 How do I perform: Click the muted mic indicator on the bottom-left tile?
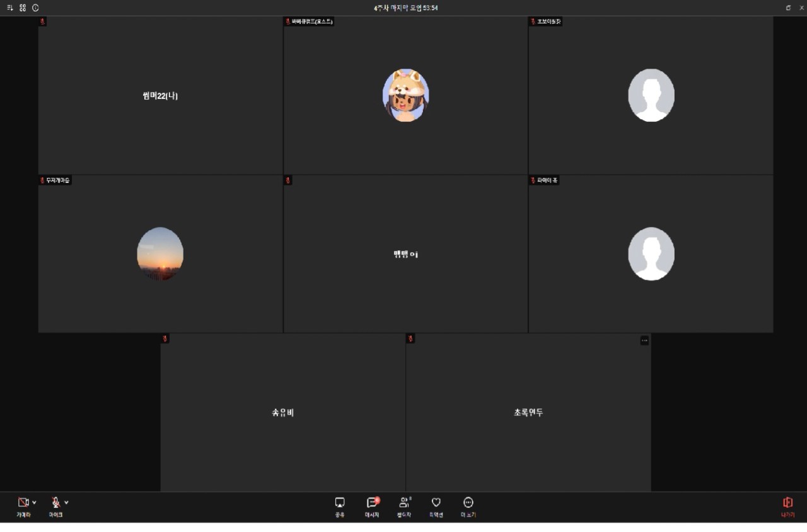click(165, 338)
